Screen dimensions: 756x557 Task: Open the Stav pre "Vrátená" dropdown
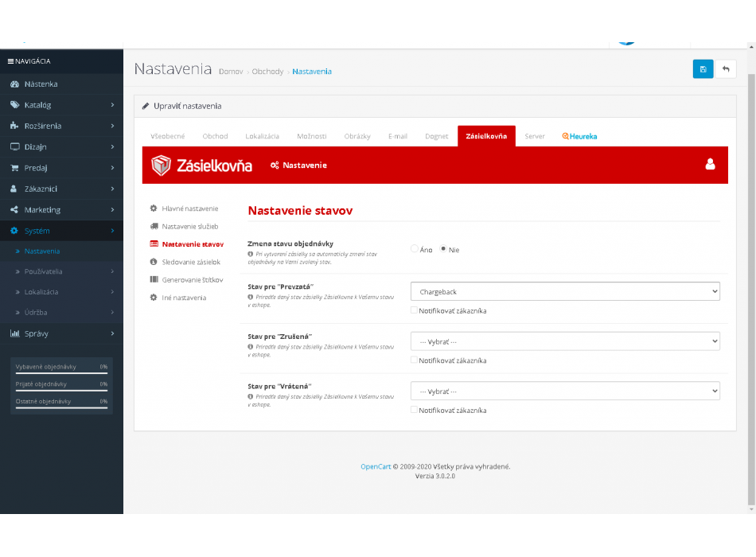point(565,391)
